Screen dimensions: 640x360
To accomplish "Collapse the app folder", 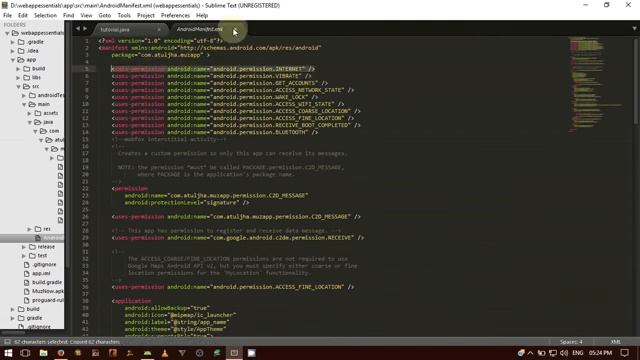I will point(13,60).
